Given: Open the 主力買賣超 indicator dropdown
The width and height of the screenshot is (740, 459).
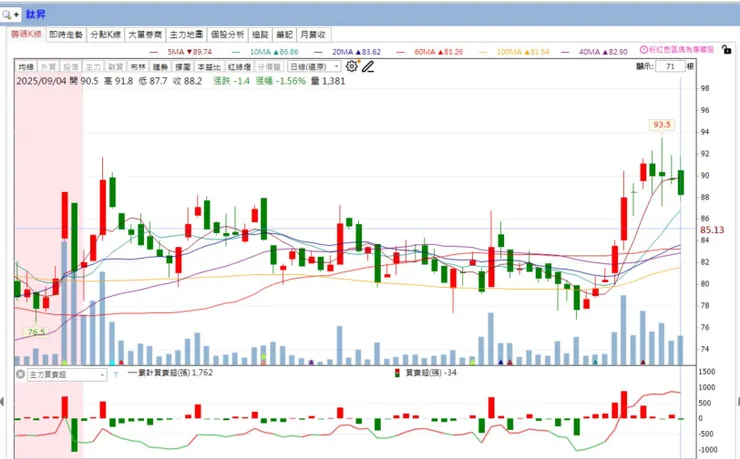Looking at the screenshot, I should tap(67, 375).
